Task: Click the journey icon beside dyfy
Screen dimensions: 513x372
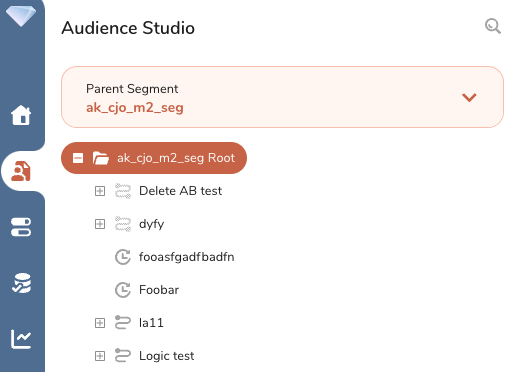Action: pyautogui.click(x=123, y=224)
